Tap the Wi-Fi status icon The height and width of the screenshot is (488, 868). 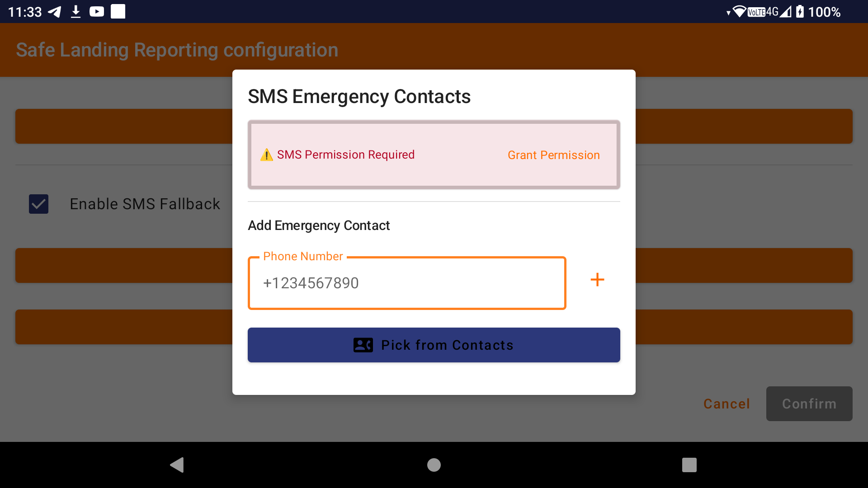coord(739,12)
